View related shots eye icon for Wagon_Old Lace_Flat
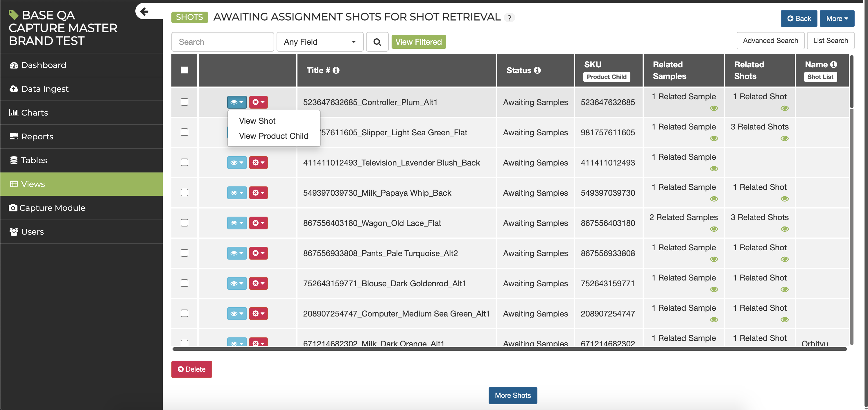The width and height of the screenshot is (868, 410). 784,229
